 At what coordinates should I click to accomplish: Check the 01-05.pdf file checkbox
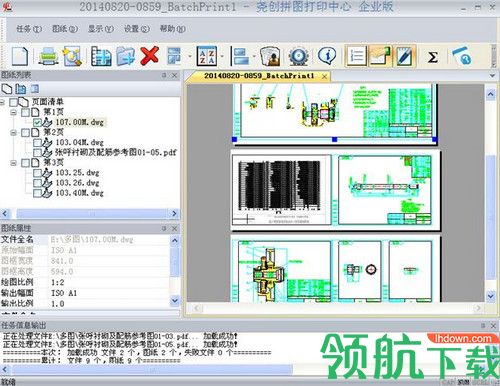[x=37, y=153]
